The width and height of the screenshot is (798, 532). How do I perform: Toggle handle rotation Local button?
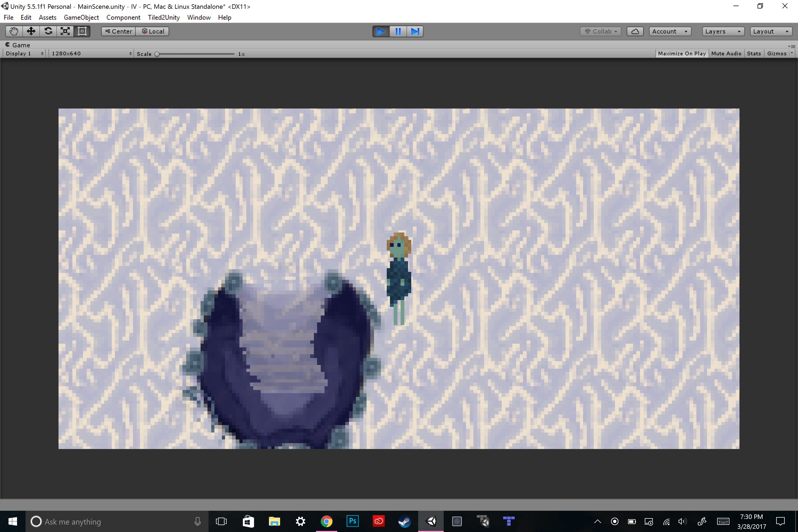coord(152,31)
